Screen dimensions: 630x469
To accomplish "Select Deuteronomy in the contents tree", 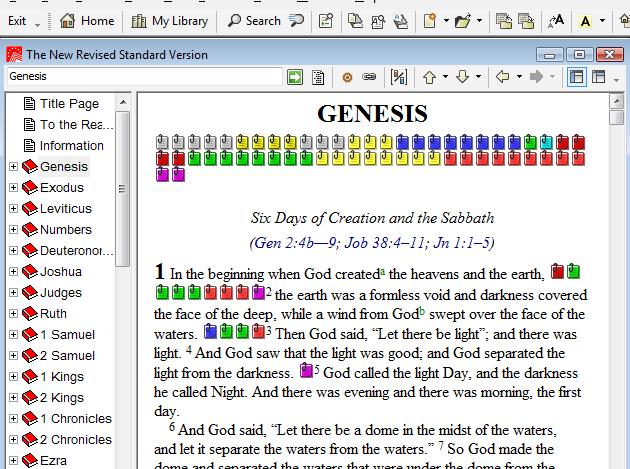I will coord(76,250).
